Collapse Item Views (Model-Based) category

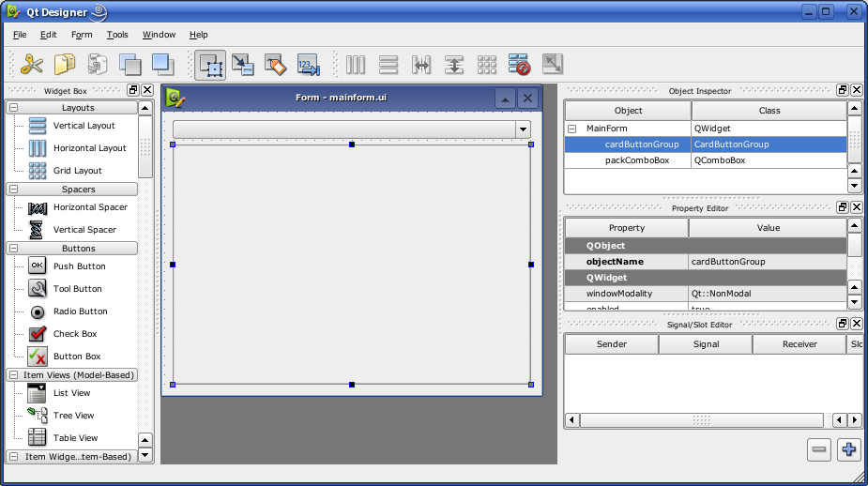(x=14, y=374)
